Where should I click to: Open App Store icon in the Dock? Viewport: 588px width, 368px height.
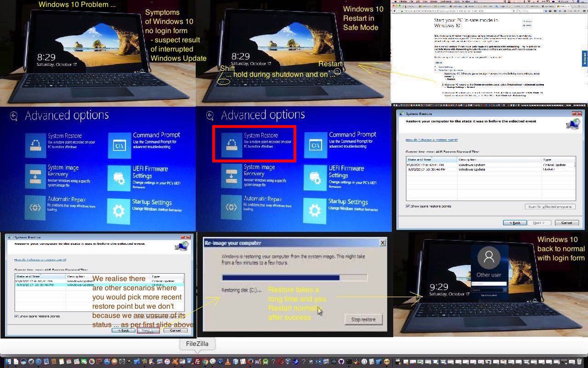click(107, 362)
